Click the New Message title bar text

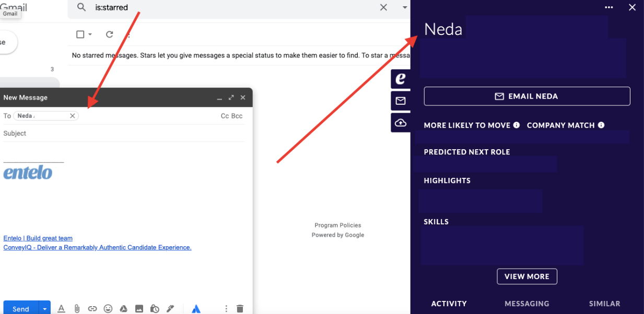pyautogui.click(x=26, y=98)
